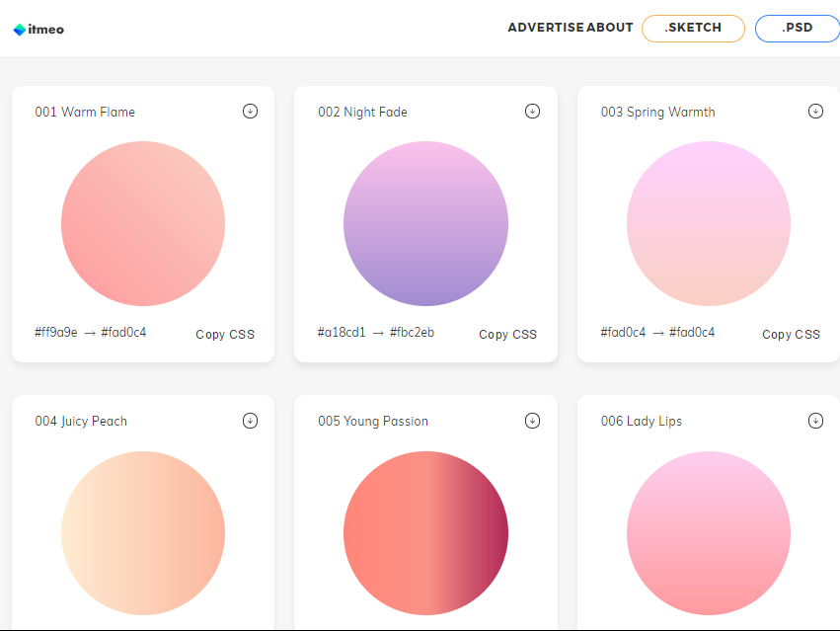
Task: Copy CSS for Spring Warmth
Action: (791, 335)
